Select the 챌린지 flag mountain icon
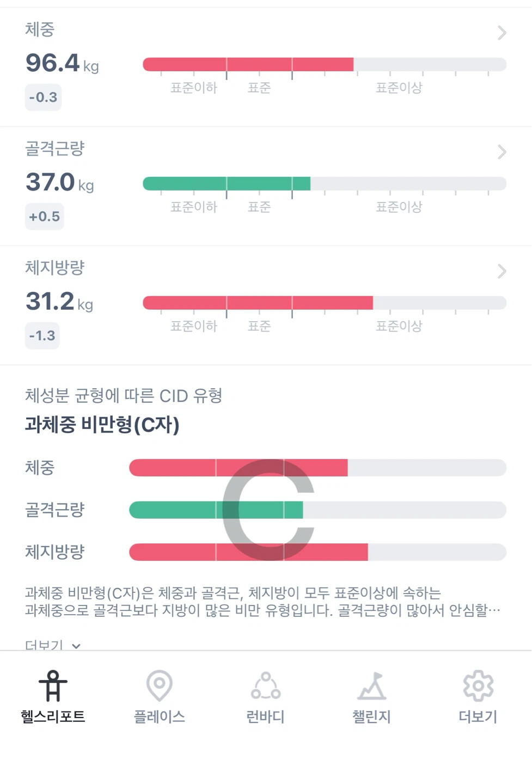This screenshot has height=784, width=532. click(x=372, y=686)
